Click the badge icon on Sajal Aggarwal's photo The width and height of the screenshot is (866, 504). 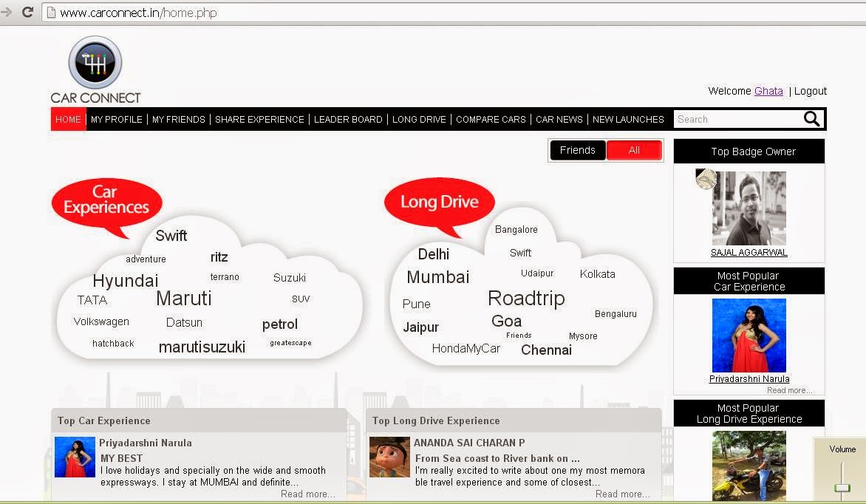706,179
